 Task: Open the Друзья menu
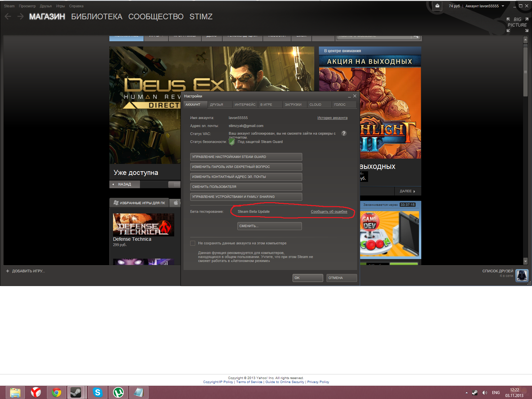[46, 6]
